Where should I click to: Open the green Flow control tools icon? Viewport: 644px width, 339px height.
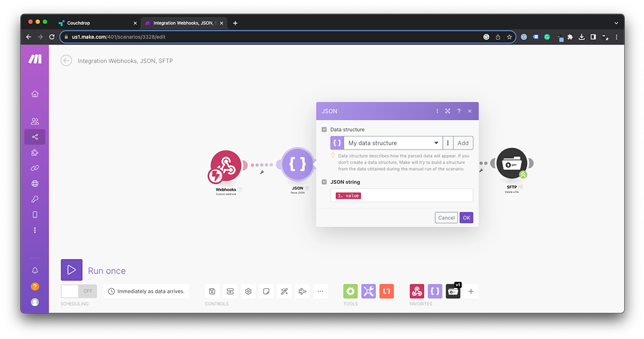click(350, 291)
